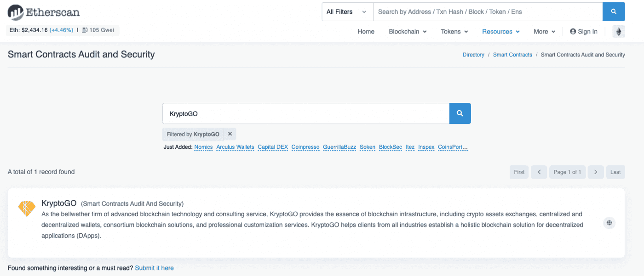This screenshot has height=276, width=644.
Task: Open the More menu
Action: point(544,32)
